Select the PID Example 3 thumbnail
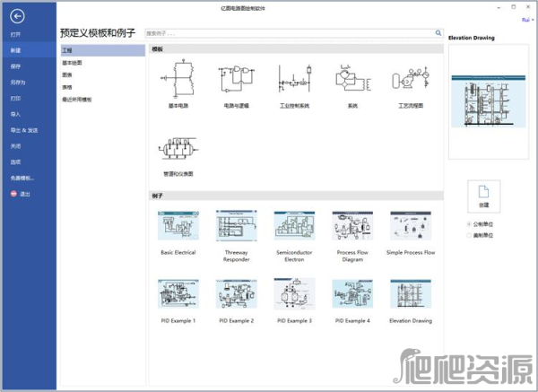This screenshot has height=392, width=538. pos(294,294)
